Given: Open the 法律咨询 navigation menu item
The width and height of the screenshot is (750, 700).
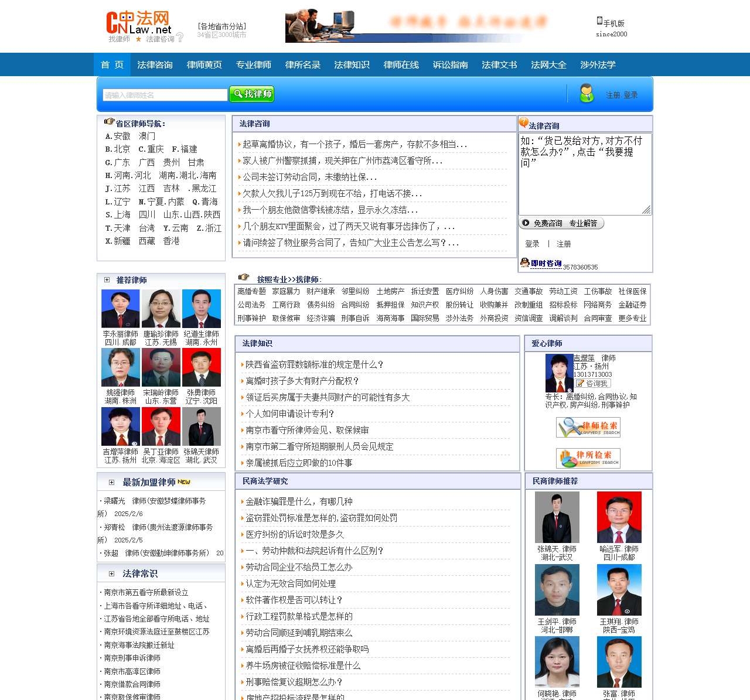Looking at the screenshot, I should pos(155,64).
